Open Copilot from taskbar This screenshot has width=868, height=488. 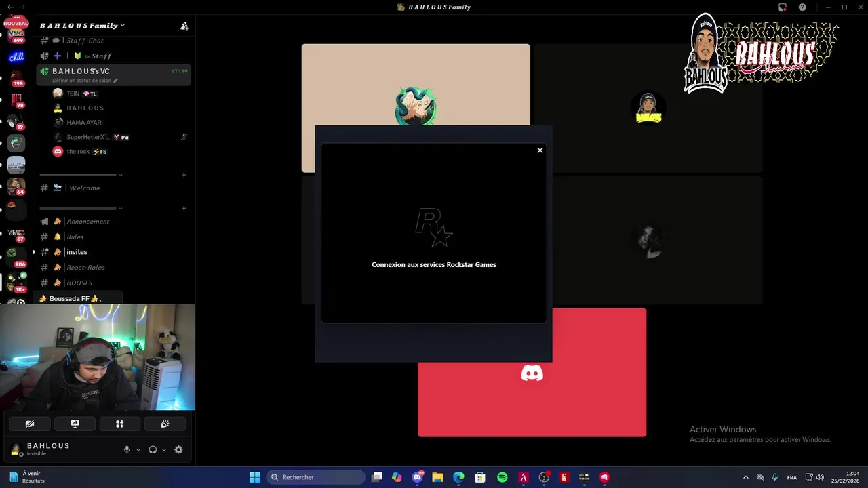pos(397,477)
